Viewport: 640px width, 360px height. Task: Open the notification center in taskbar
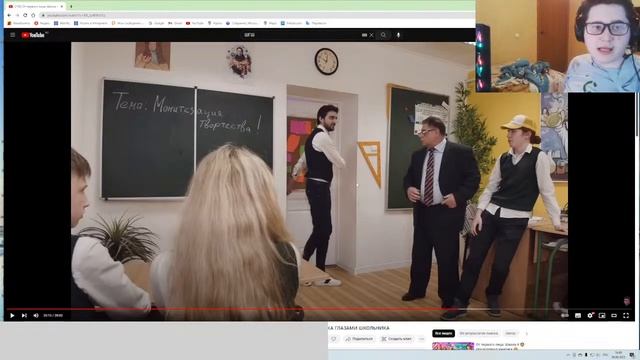[632, 355]
